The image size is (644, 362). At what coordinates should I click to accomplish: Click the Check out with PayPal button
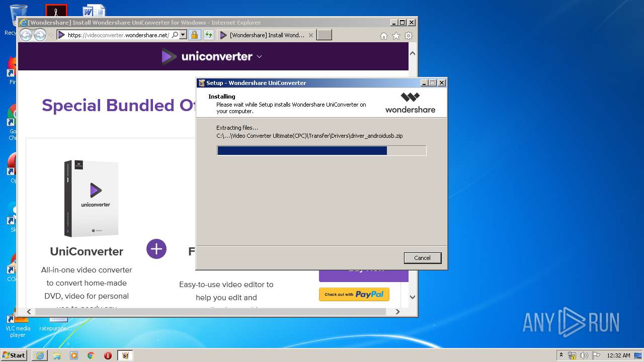[x=354, y=295]
